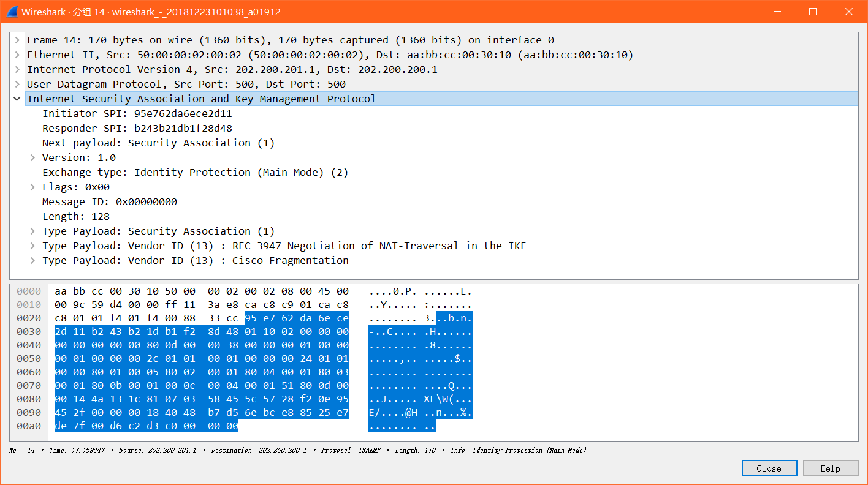
Task: Click hex offset 0020 row label
Action: (29, 318)
